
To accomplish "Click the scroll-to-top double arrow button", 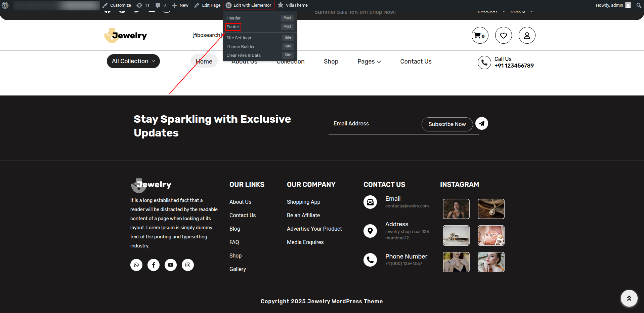I will 629,298.
